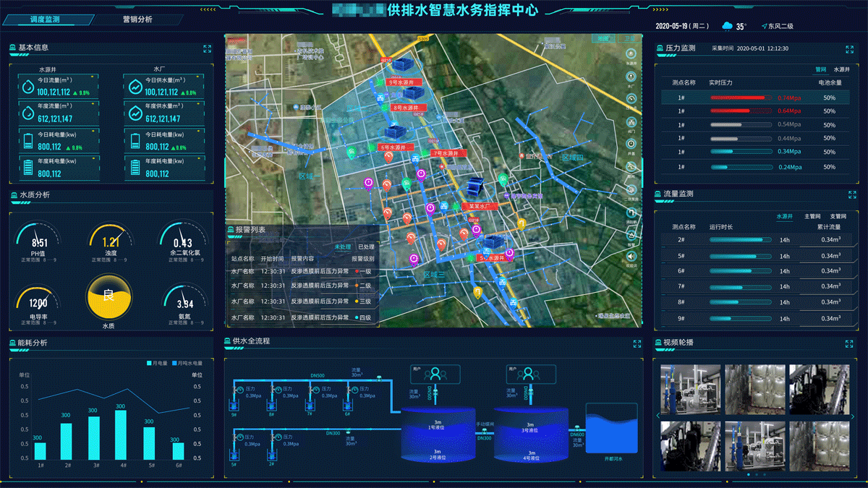Toggle the 水源井 map layer icon
This screenshot has width=868, height=488.
coord(631,54)
